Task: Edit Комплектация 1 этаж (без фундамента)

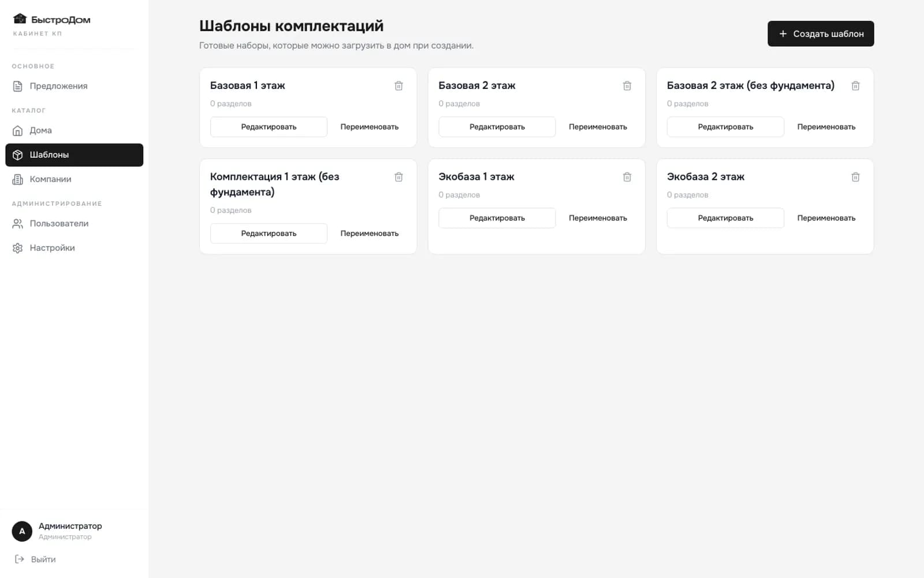Action: click(269, 234)
